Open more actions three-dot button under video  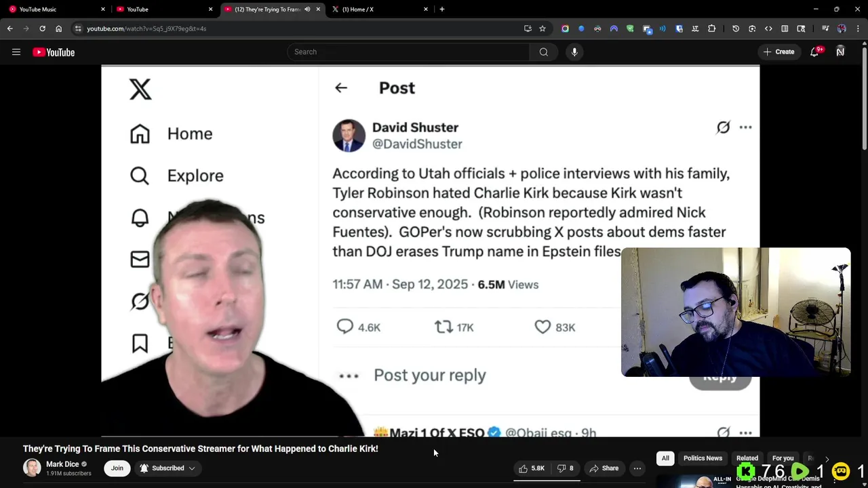point(637,468)
